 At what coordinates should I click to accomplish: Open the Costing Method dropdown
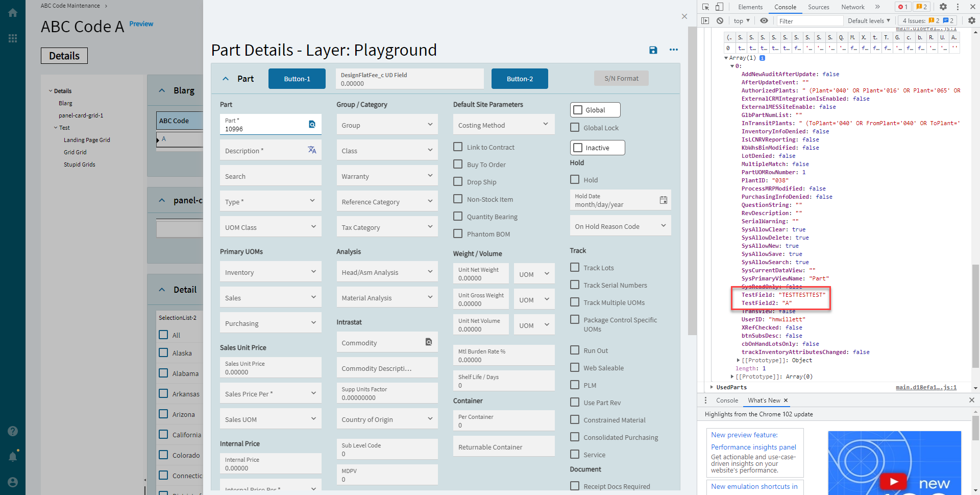point(503,125)
